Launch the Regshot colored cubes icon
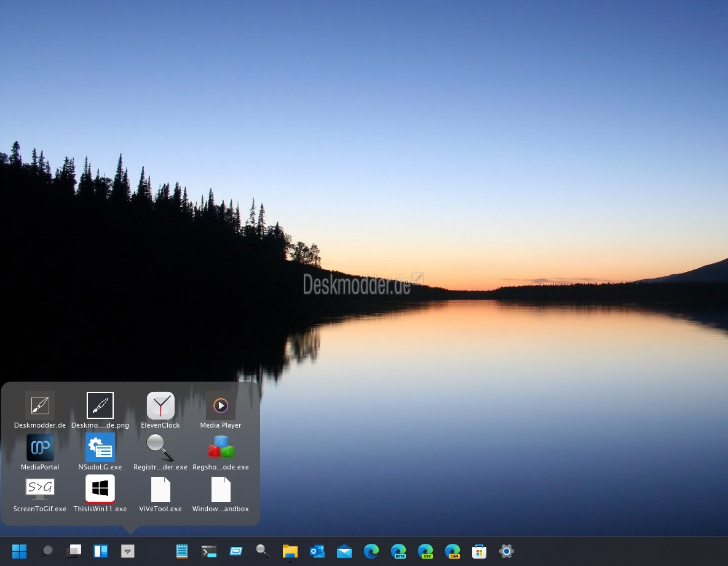Viewport: 728px width, 566px height. click(221, 448)
